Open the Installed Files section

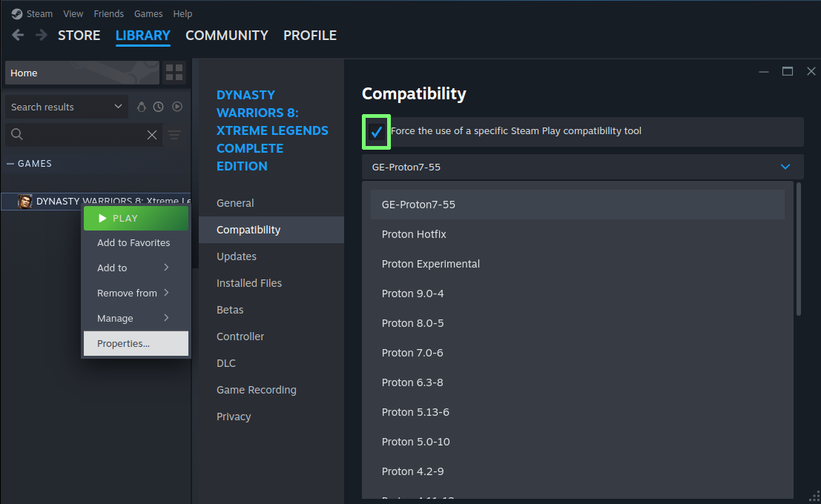click(x=271, y=283)
